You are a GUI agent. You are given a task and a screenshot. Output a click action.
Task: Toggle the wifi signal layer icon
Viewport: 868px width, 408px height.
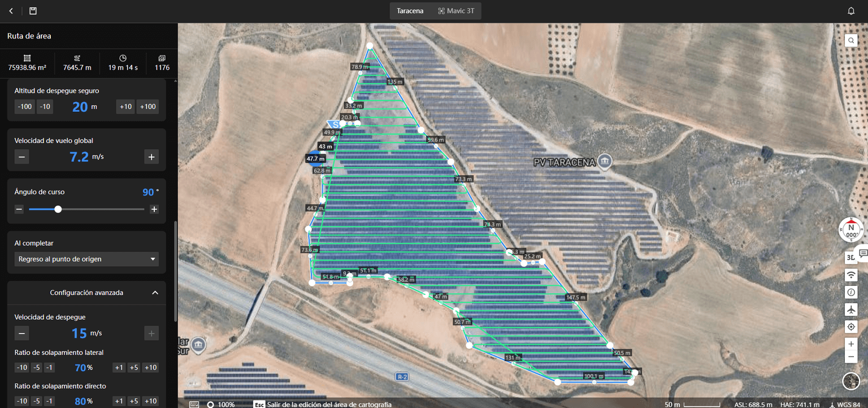pyautogui.click(x=851, y=275)
